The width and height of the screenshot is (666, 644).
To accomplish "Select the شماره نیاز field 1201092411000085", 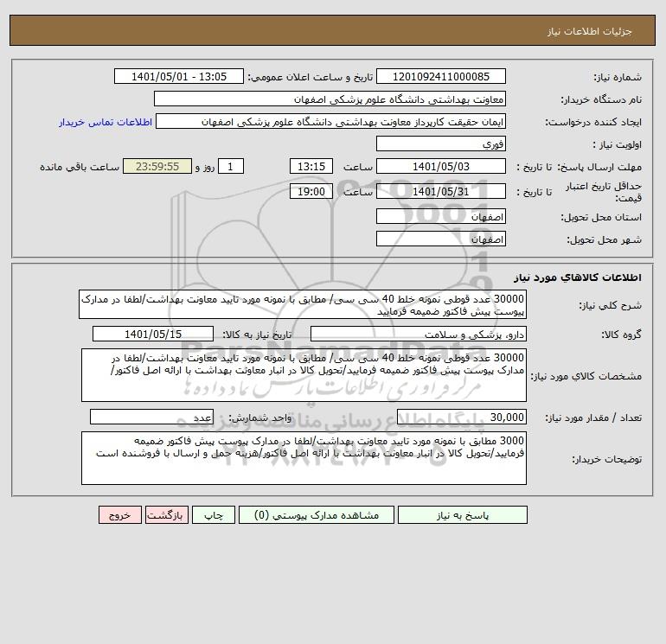I will point(441,76).
